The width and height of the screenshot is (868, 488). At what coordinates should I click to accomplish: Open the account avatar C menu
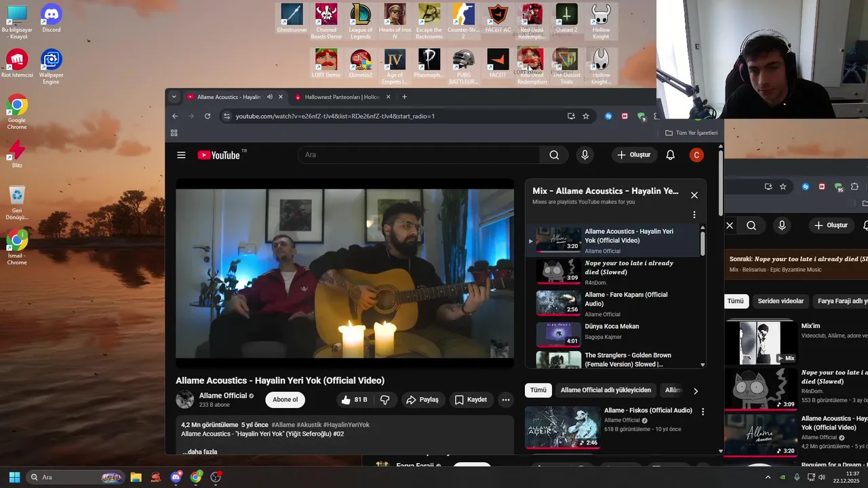(x=696, y=155)
